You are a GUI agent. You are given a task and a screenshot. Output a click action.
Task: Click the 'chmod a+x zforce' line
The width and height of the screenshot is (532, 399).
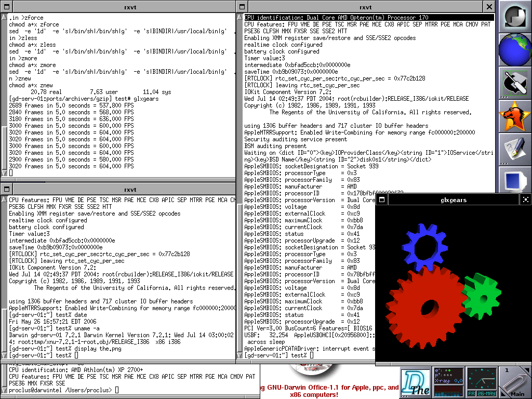pyautogui.click(x=34, y=24)
